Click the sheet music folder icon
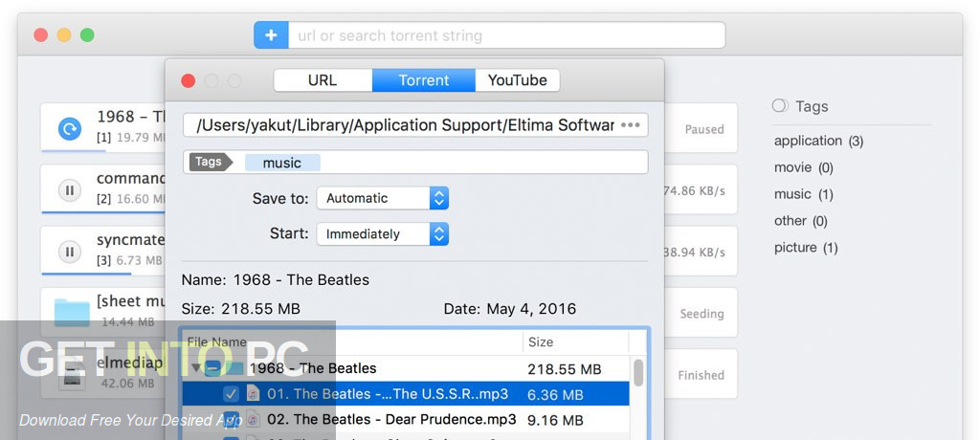This screenshot has width=980, height=440. click(72, 313)
